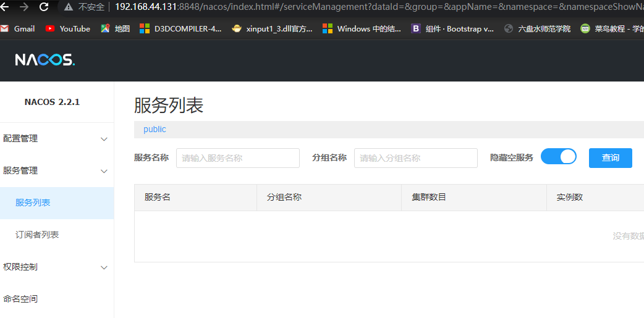
Task: Click the not-secure warning triangle icon
Action: pos(69,7)
